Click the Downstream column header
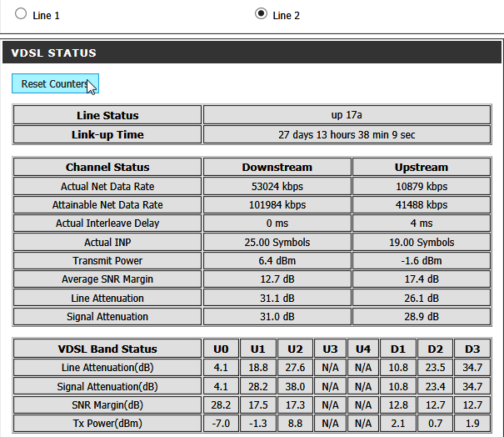The width and height of the screenshot is (504, 437). [x=277, y=167]
